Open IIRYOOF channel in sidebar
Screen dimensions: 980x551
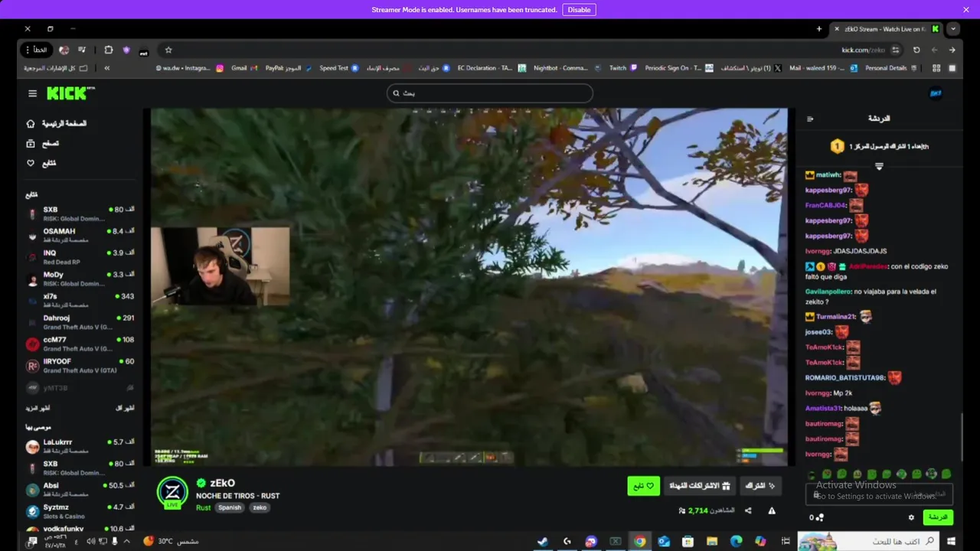80,365
